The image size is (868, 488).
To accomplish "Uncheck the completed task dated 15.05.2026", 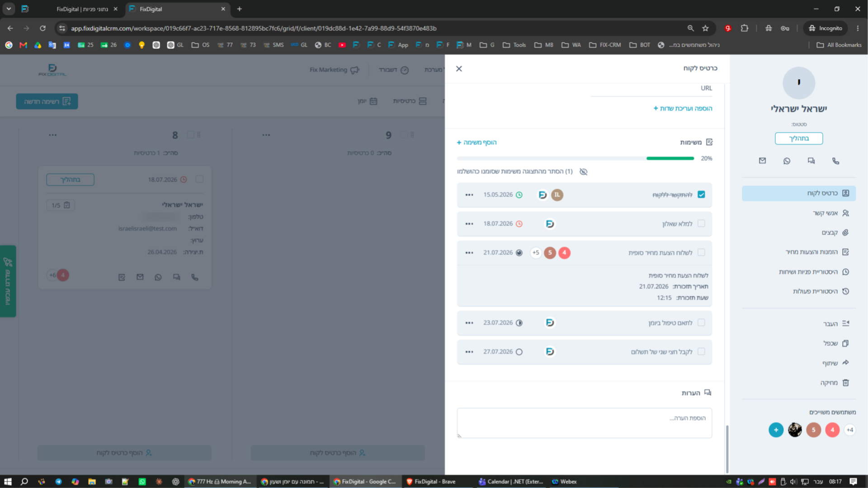I will click(701, 194).
